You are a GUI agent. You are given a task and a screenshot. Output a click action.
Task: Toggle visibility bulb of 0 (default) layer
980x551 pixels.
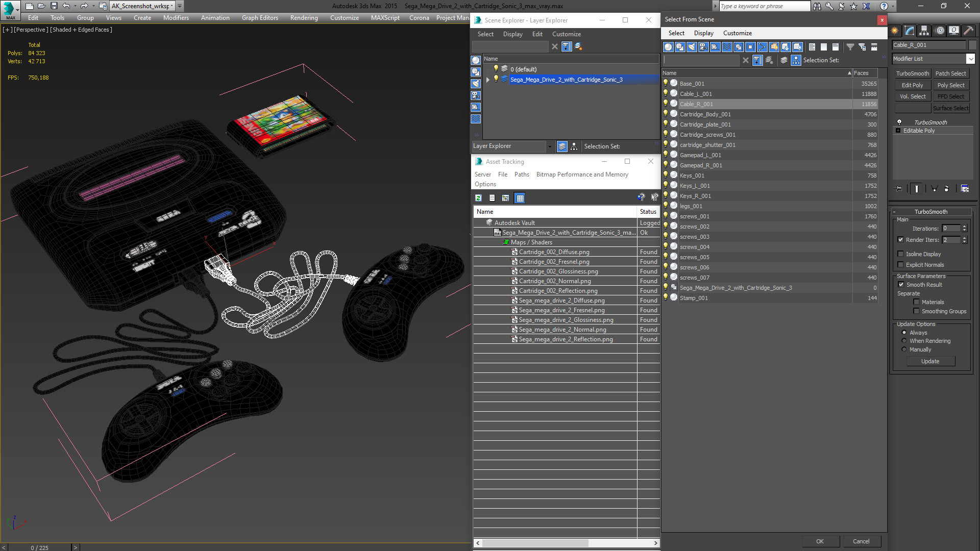pos(496,69)
